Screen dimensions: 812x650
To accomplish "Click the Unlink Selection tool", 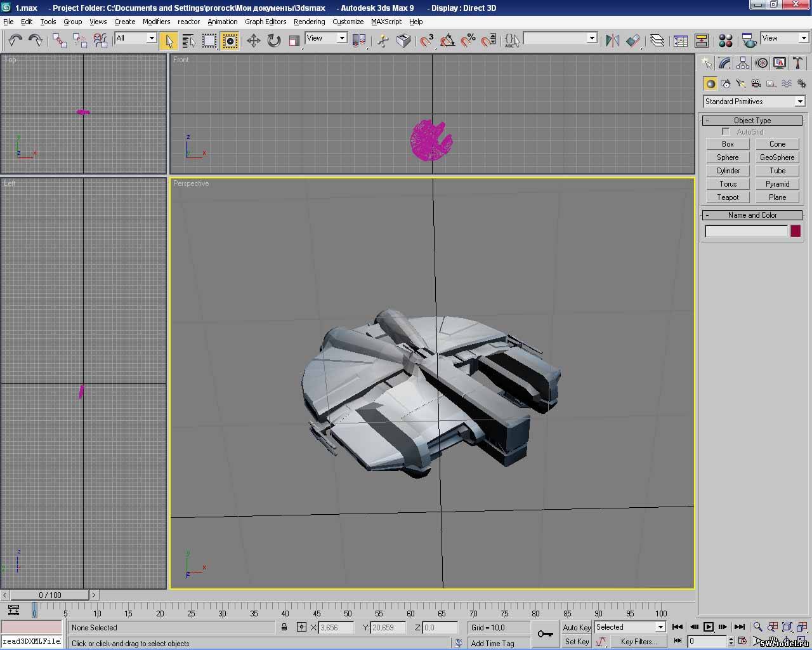I will coord(80,41).
